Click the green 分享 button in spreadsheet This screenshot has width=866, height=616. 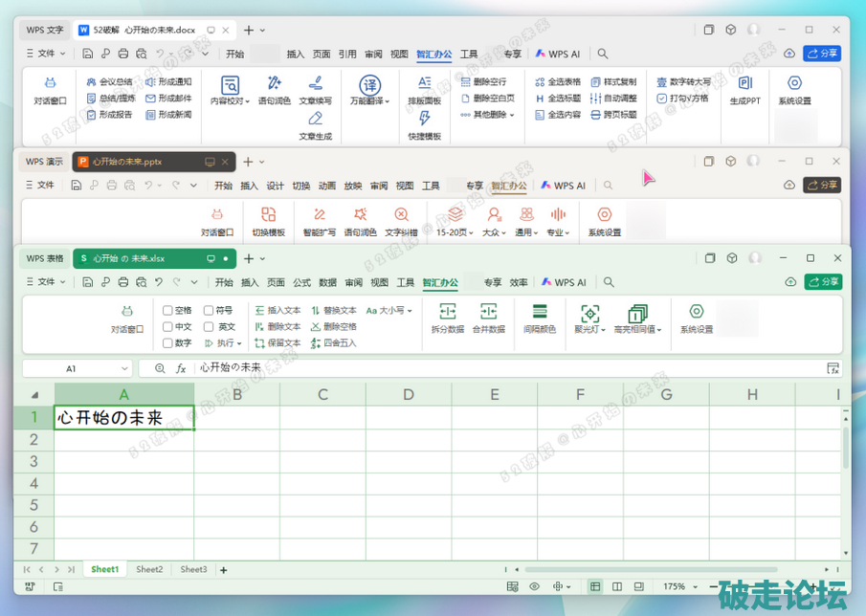click(823, 282)
